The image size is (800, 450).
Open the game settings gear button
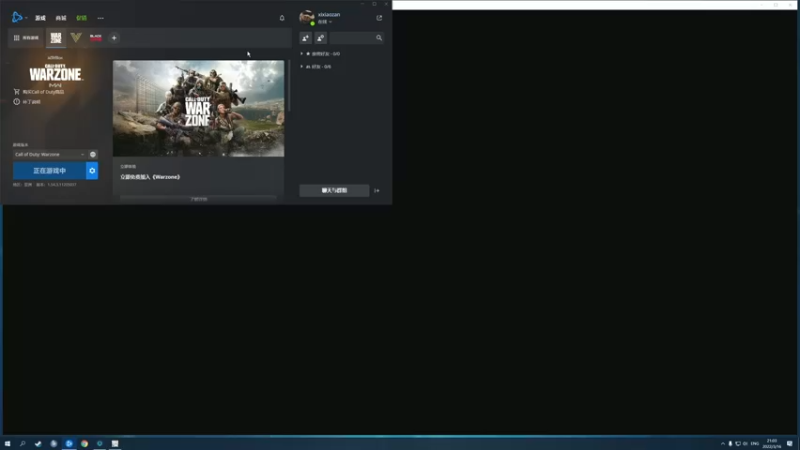92,170
